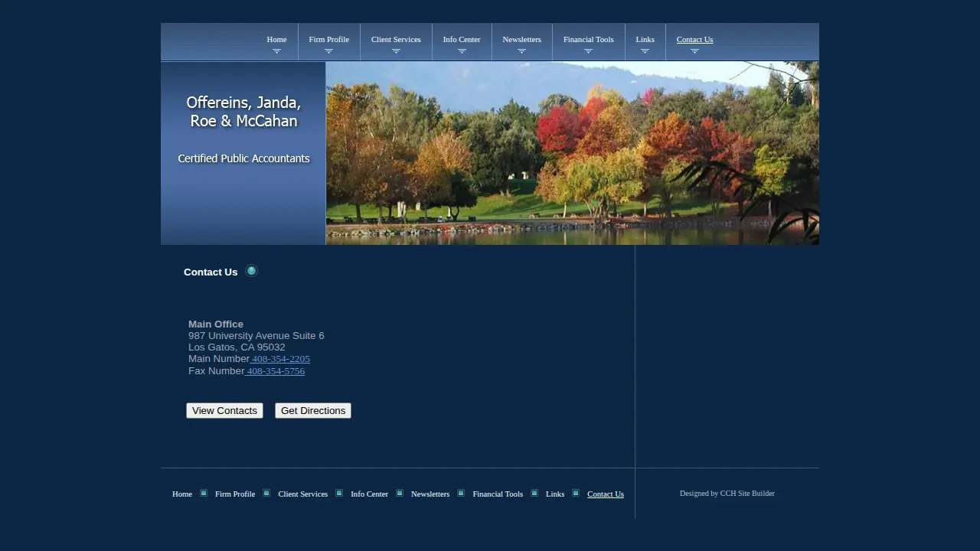Expand the dropdown arrow under top Links
This screenshot has height=551, width=980.
tap(645, 51)
